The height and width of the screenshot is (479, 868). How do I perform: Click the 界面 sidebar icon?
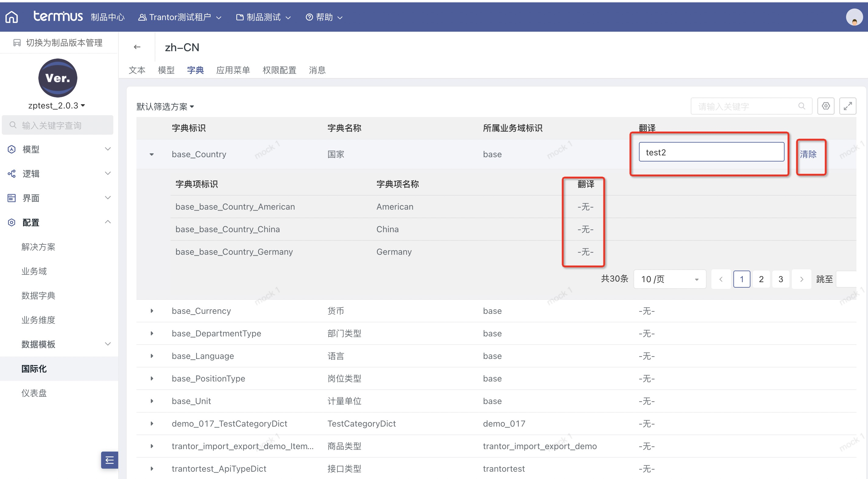pyautogui.click(x=12, y=198)
